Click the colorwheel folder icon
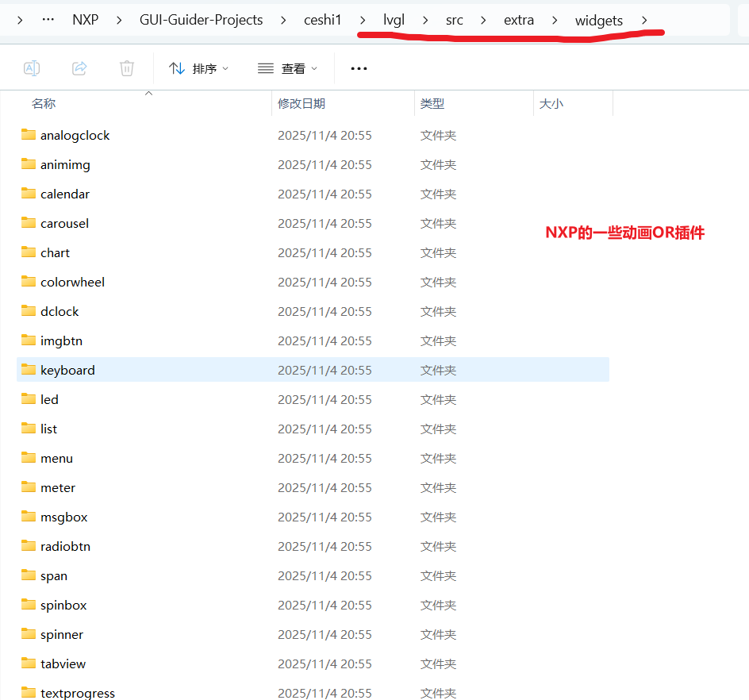 click(x=29, y=282)
